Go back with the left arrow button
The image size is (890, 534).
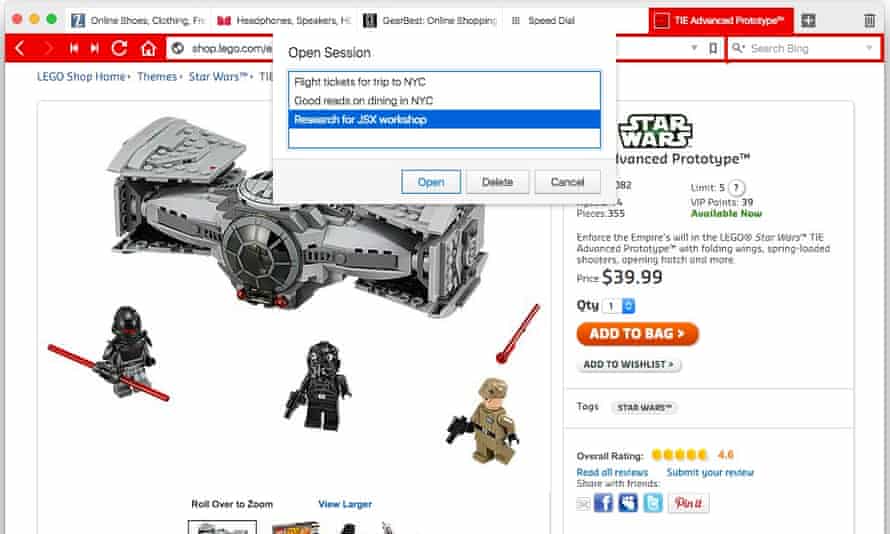coord(19,48)
